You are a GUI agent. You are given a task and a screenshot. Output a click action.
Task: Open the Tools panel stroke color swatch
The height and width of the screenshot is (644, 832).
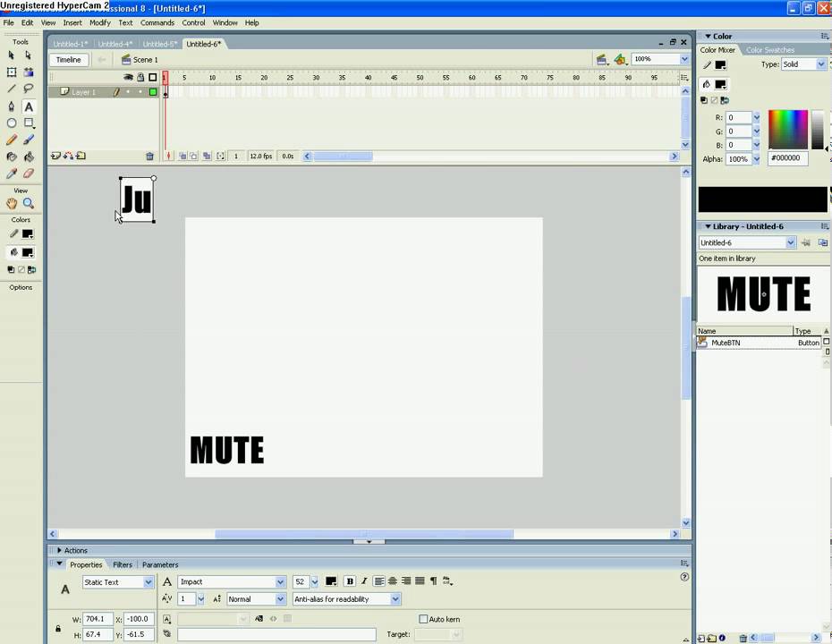pos(28,234)
